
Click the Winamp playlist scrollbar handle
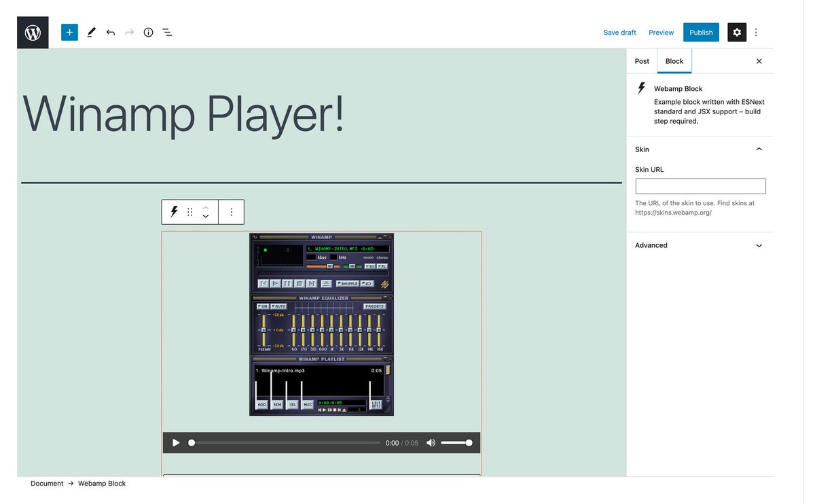pyautogui.click(x=388, y=370)
